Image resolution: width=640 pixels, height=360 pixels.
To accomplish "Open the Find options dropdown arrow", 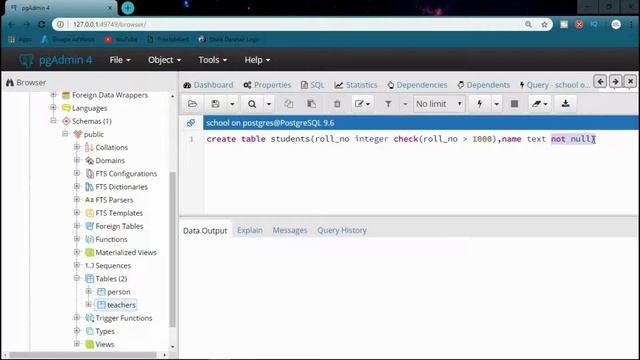I will click(269, 104).
